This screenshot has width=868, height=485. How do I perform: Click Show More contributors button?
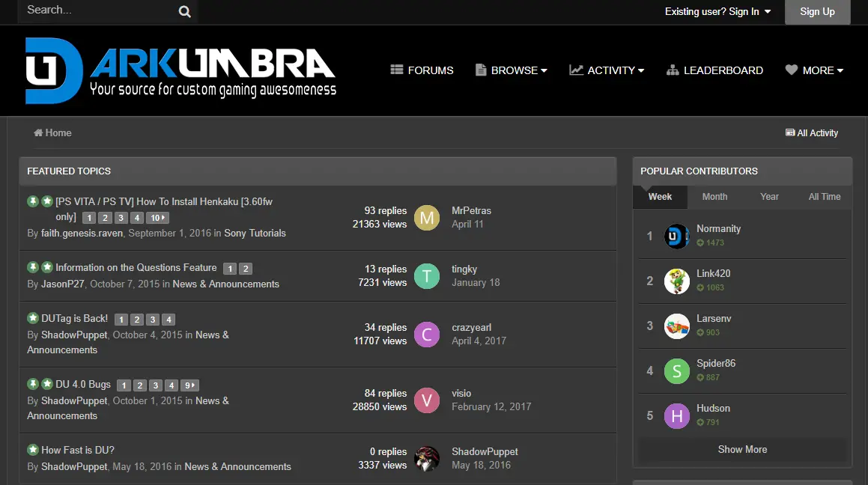(742, 450)
